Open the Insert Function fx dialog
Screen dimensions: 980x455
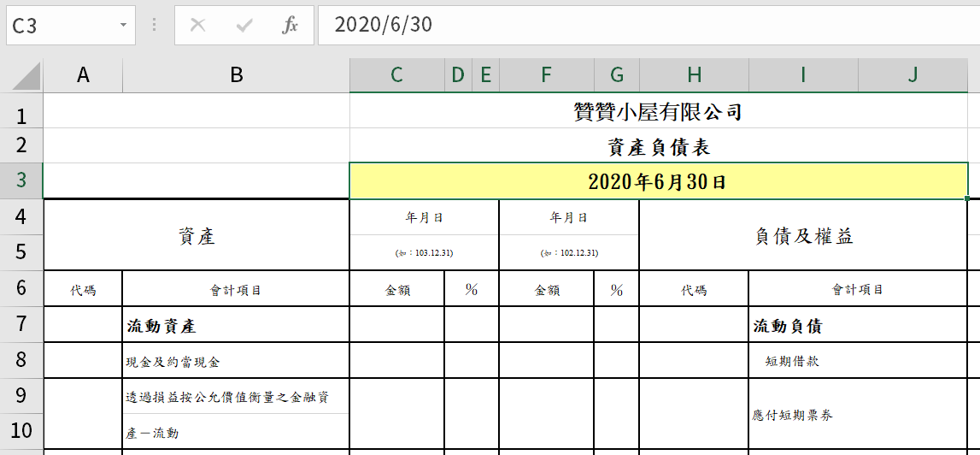pos(290,26)
